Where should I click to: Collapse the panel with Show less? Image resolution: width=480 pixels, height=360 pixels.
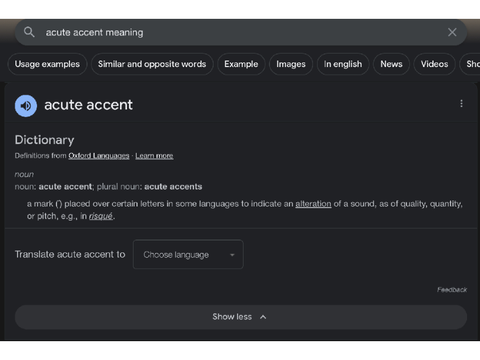pos(241,317)
